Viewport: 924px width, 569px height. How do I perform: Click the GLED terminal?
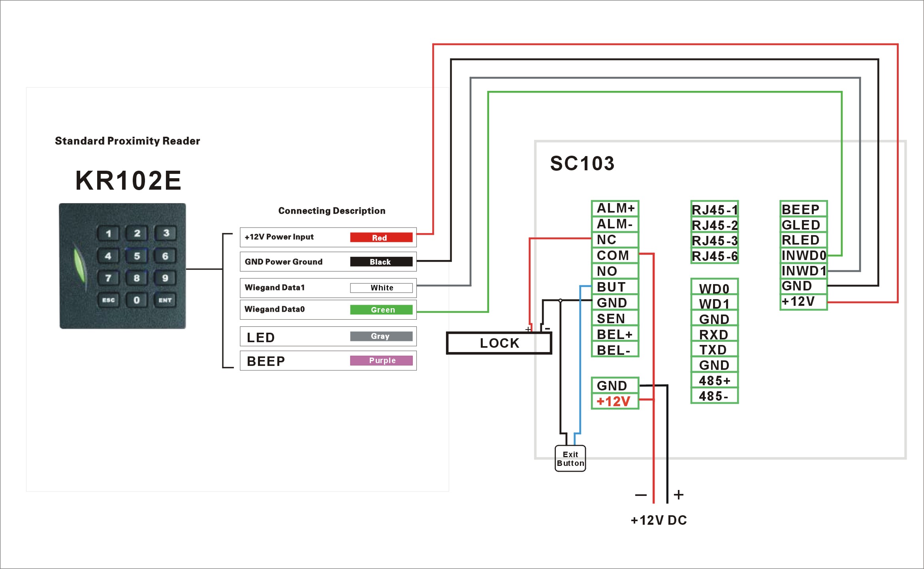tap(804, 224)
